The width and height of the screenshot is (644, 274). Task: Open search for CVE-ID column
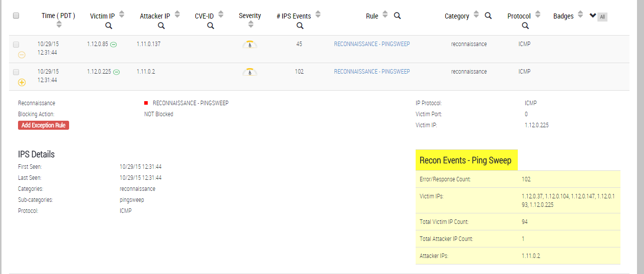point(210,26)
